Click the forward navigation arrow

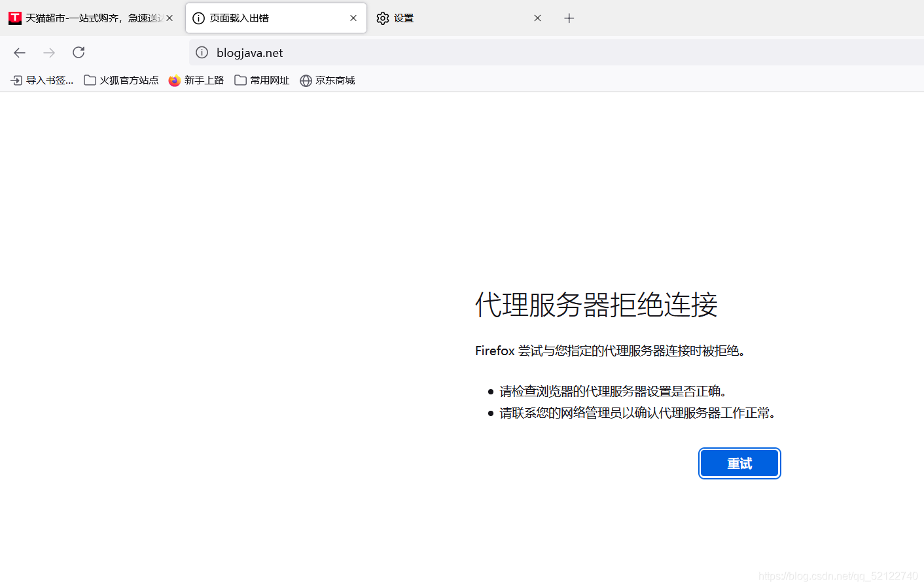click(x=49, y=52)
